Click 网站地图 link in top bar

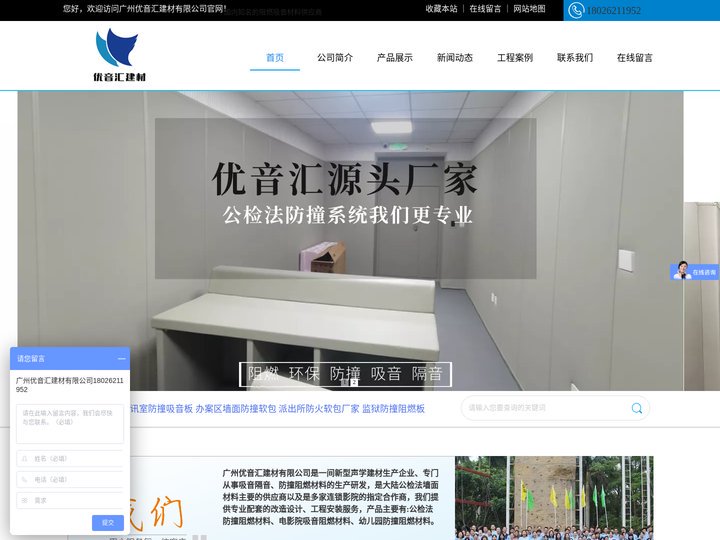click(x=529, y=9)
